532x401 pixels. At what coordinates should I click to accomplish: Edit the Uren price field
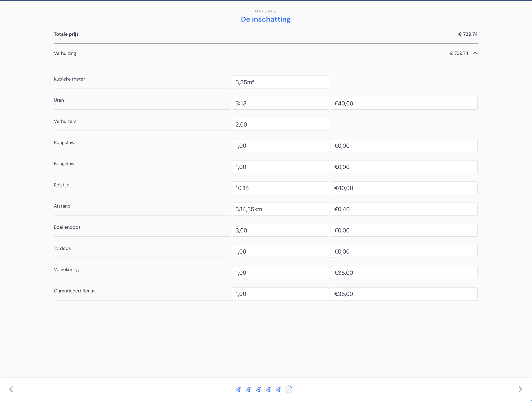click(404, 103)
